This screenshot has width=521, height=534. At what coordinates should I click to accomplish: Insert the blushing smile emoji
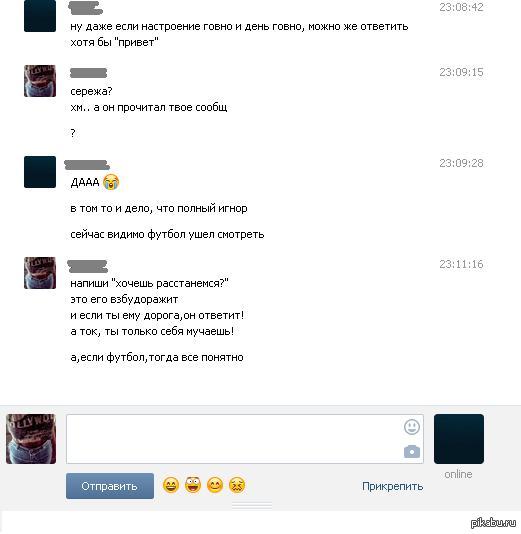click(215, 485)
